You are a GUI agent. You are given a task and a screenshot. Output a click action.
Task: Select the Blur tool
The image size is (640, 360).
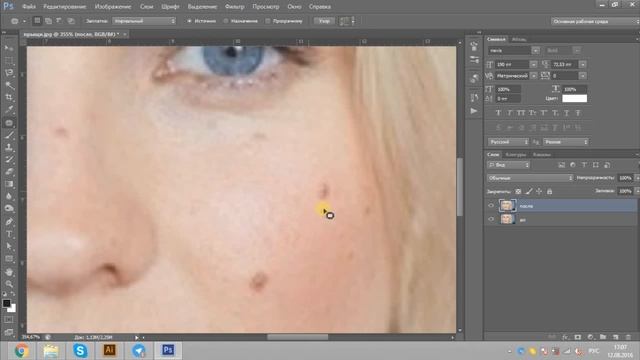(x=9, y=196)
